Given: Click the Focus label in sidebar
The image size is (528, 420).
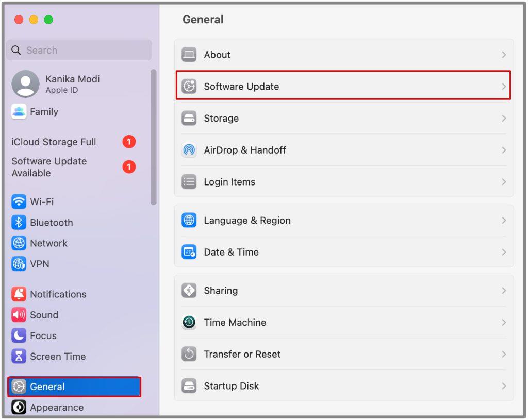Looking at the screenshot, I should (43, 335).
